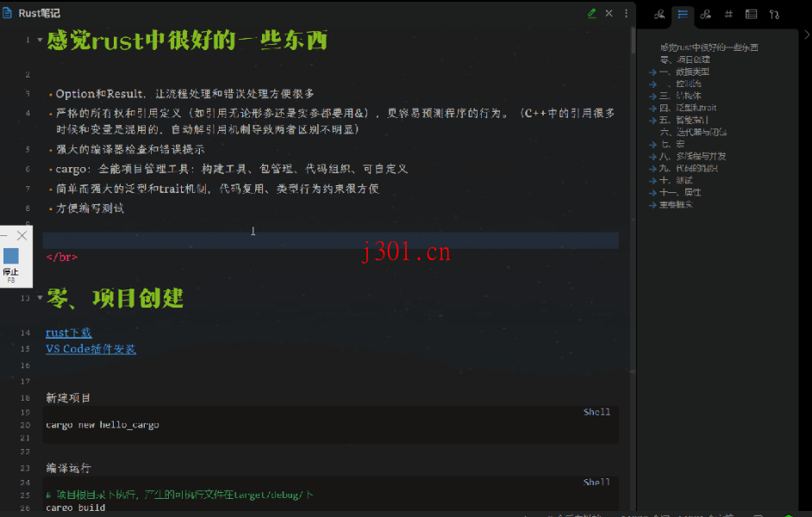This screenshot has width=812, height=517.
Task: Fold the 感觉rust中很好的一些东西 heading in editor
Action: (40, 40)
